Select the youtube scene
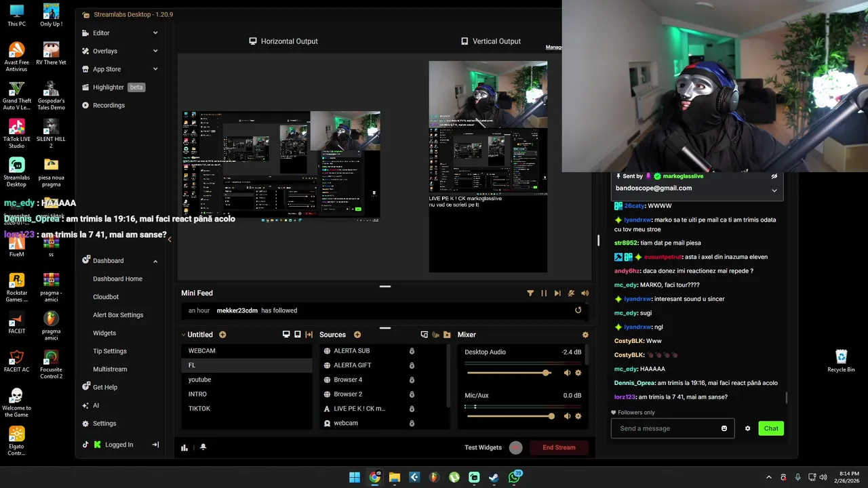The width and height of the screenshot is (868, 488). point(247,380)
